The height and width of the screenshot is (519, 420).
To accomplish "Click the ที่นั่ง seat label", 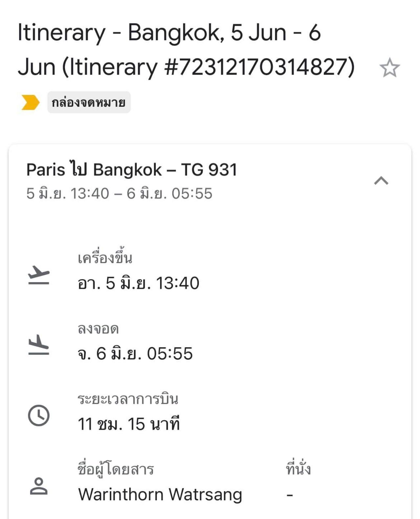I will [x=298, y=469].
